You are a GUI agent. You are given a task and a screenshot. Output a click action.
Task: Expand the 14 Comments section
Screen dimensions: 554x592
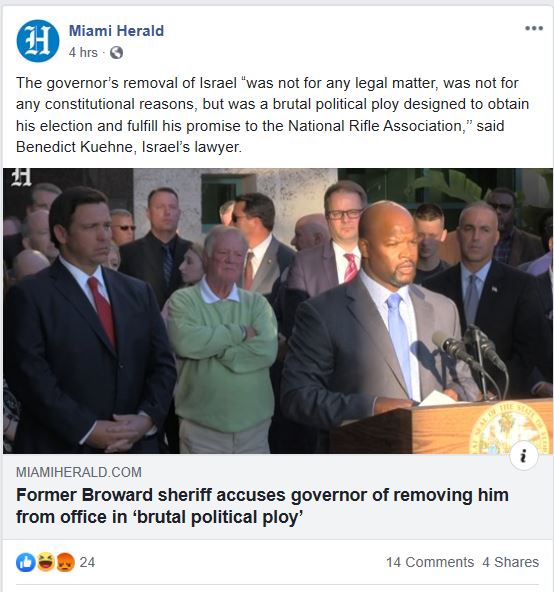point(430,562)
